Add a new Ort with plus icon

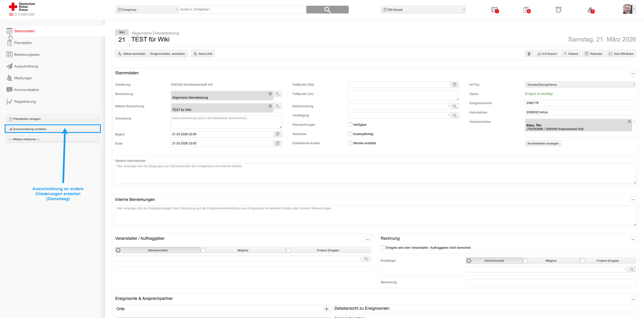point(326,309)
